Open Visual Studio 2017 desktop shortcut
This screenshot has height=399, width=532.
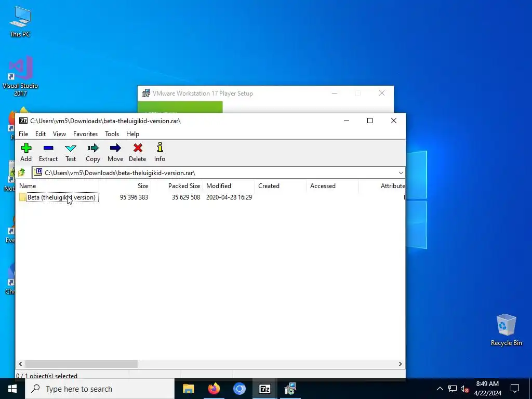pyautogui.click(x=20, y=76)
